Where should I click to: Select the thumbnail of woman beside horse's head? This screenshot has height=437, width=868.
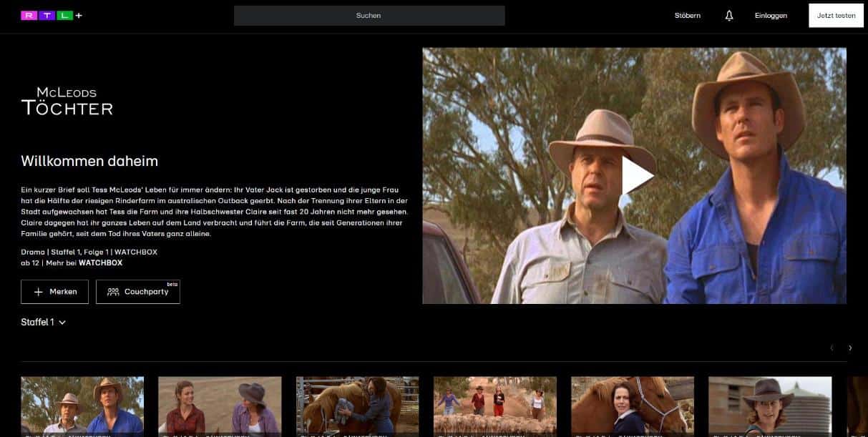(x=633, y=406)
